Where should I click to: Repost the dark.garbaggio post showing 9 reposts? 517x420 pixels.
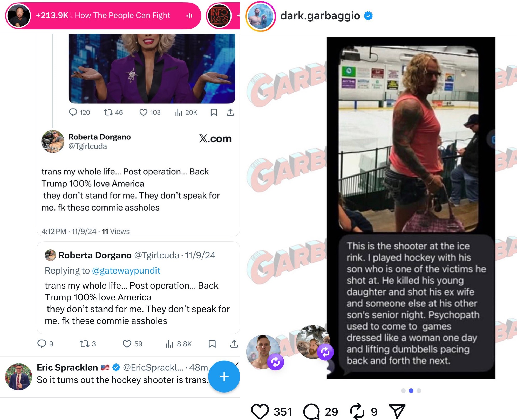point(357,411)
